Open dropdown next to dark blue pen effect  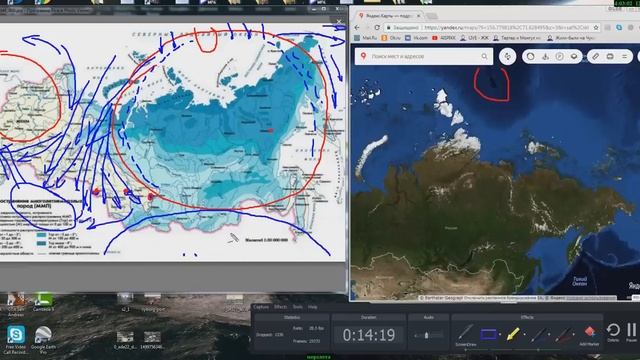(x=549, y=334)
